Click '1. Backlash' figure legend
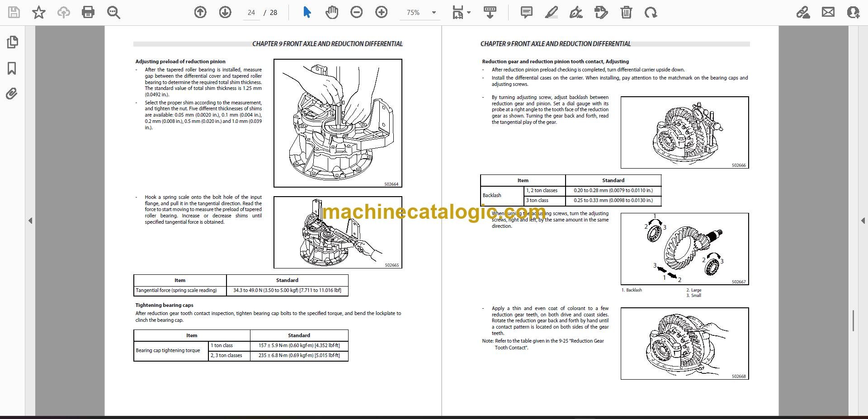Image resolution: width=868 pixels, height=419 pixels. click(632, 290)
